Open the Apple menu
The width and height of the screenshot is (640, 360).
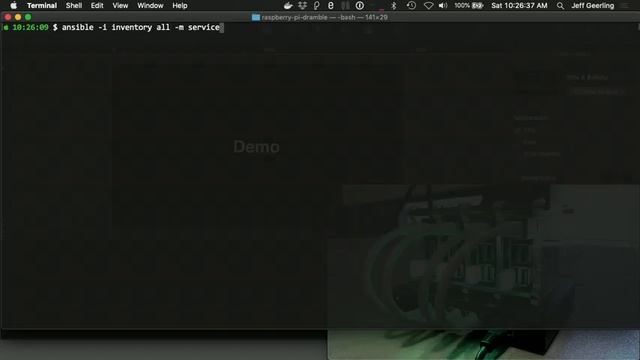pos(13,6)
